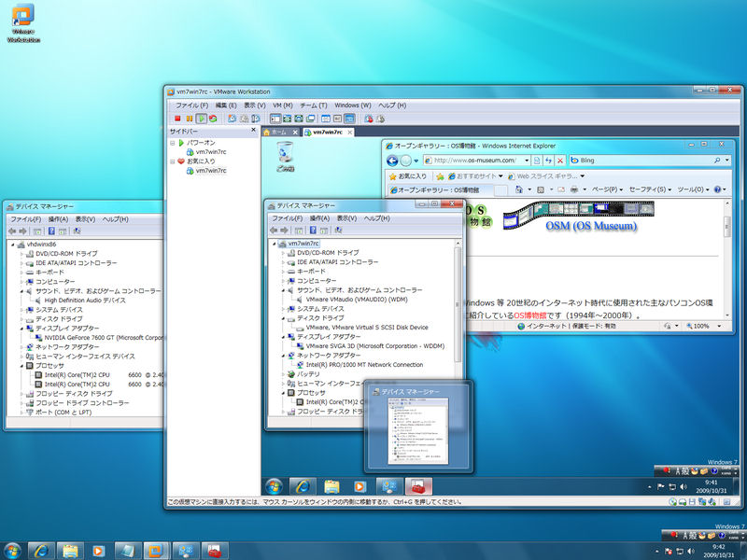Click the Internet Explorer icon in guest taskbar
Screen dimensions: 747x560
tap(303, 486)
